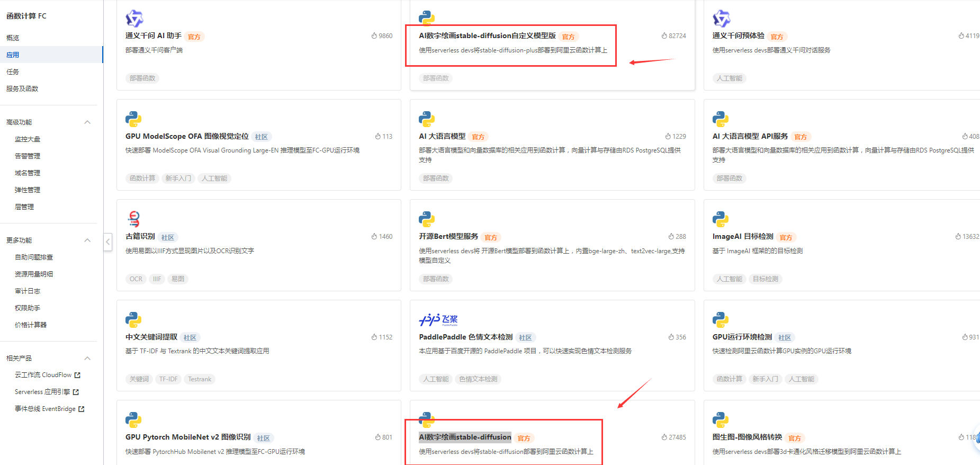Click Python icon of GPU Pytorch MobileNet v2 card
980x465 pixels.
(x=133, y=420)
